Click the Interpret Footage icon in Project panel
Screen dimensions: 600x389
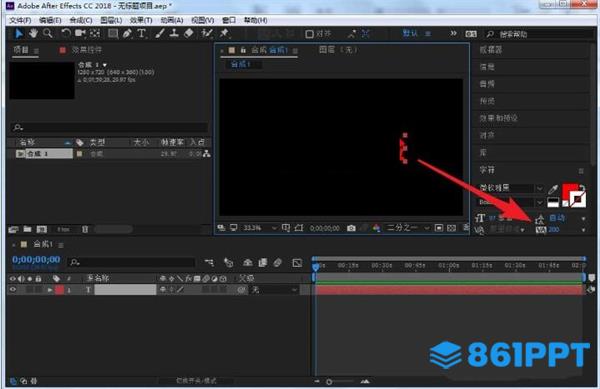pyautogui.click(x=13, y=229)
